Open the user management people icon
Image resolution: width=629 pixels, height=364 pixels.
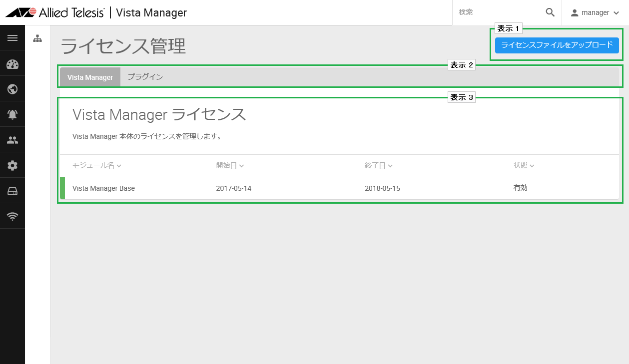[12, 140]
